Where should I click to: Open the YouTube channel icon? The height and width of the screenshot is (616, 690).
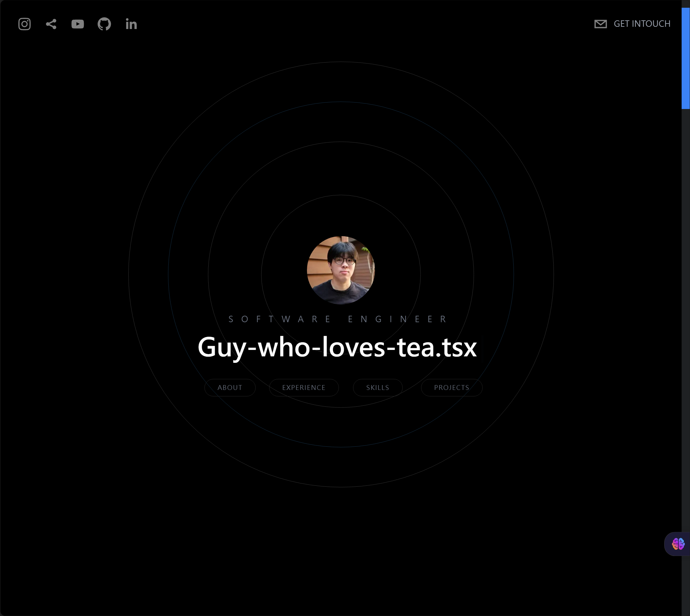tap(77, 24)
